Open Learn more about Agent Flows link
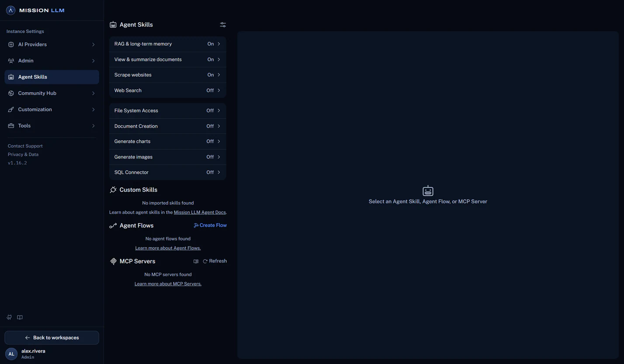The height and width of the screenshot is (364, 624). 168,248
